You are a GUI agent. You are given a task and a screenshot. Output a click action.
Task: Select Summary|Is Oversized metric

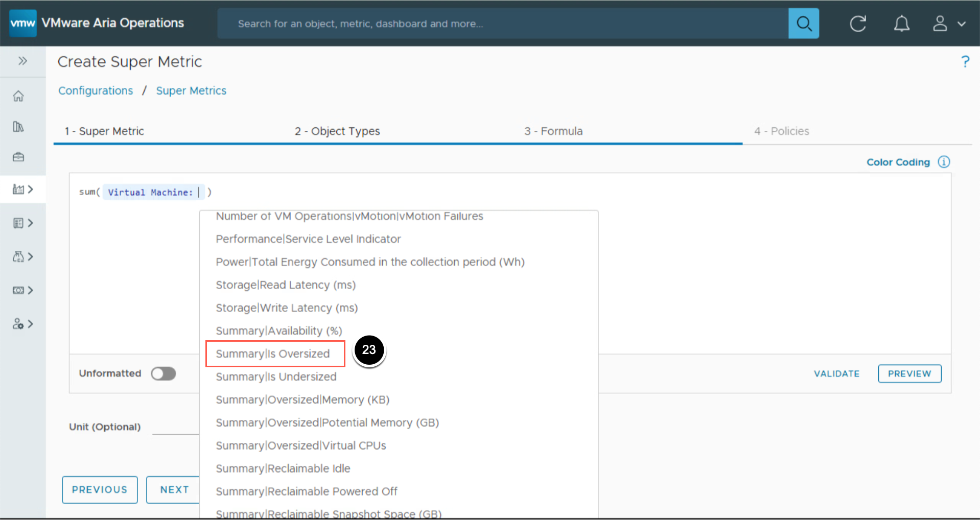[x=273, y=353]
